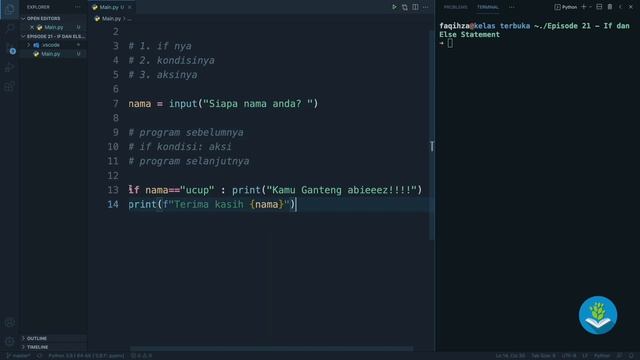
Task: Close the Main.py editor tab
Action: pyautogui.click(x=130, y=7)
